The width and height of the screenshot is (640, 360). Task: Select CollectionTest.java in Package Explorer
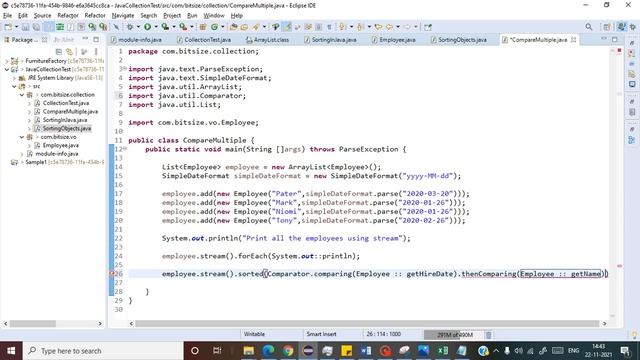[x=66, y=103]
